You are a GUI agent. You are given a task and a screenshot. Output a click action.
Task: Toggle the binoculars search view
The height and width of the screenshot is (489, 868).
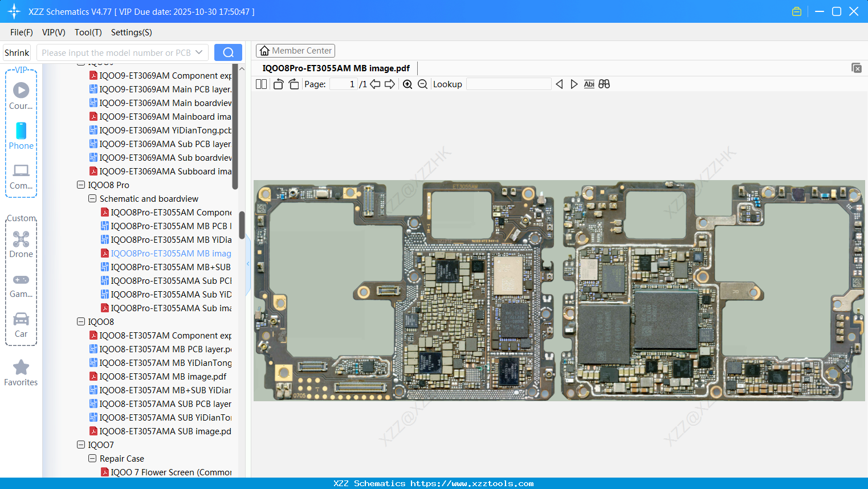pyautogui.click(x=604, y=84)
